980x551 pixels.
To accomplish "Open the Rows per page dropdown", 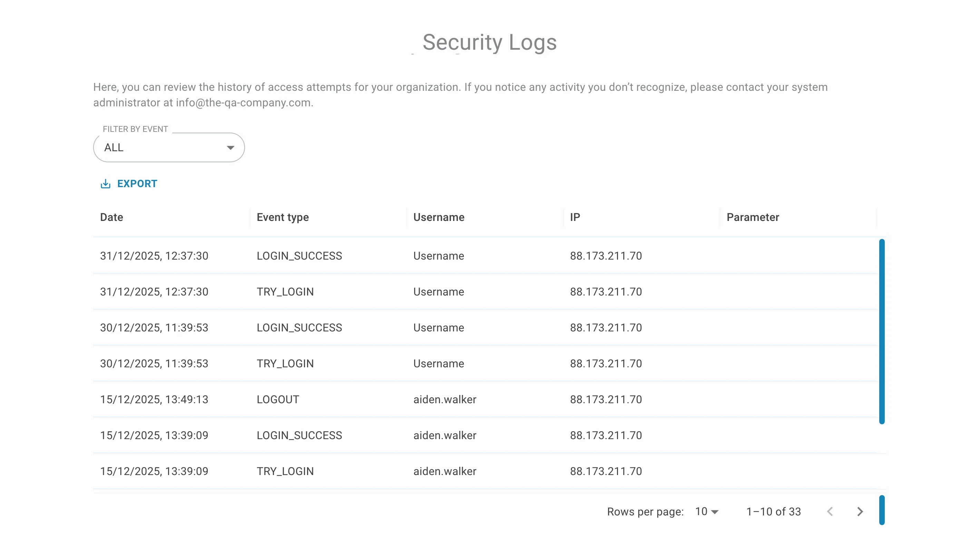I will pyautogui.click(x=706, y=511).
